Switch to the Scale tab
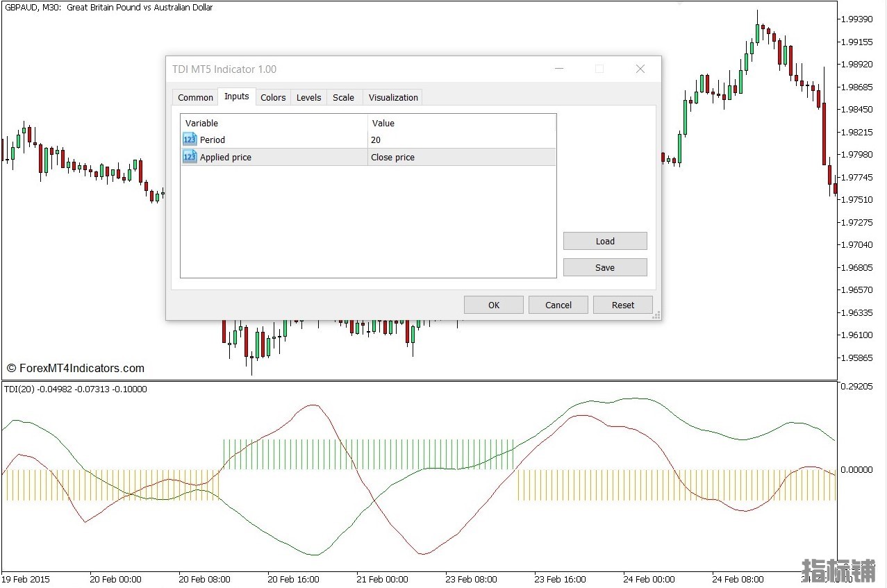887x588 pixels. pos(343,97)
